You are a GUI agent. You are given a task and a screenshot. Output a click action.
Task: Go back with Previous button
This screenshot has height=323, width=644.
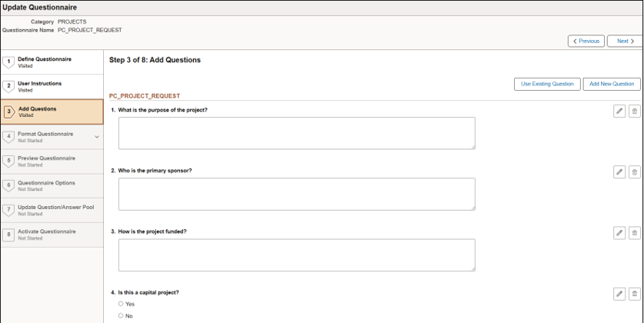(586, 41)
